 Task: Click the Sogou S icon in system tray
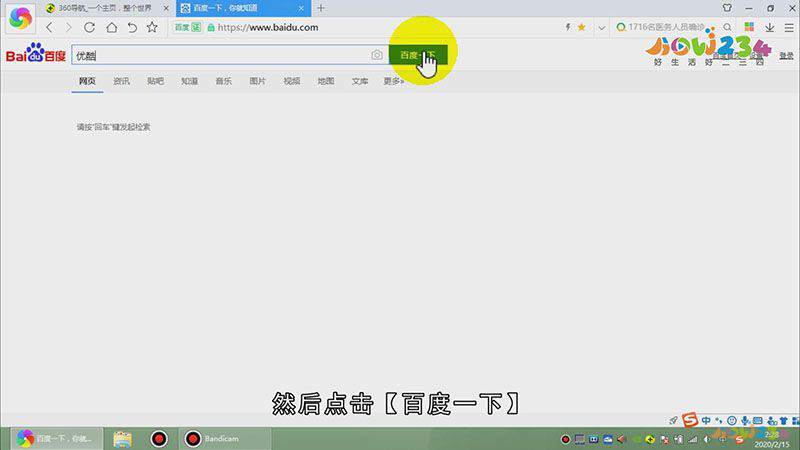point(739,439)
